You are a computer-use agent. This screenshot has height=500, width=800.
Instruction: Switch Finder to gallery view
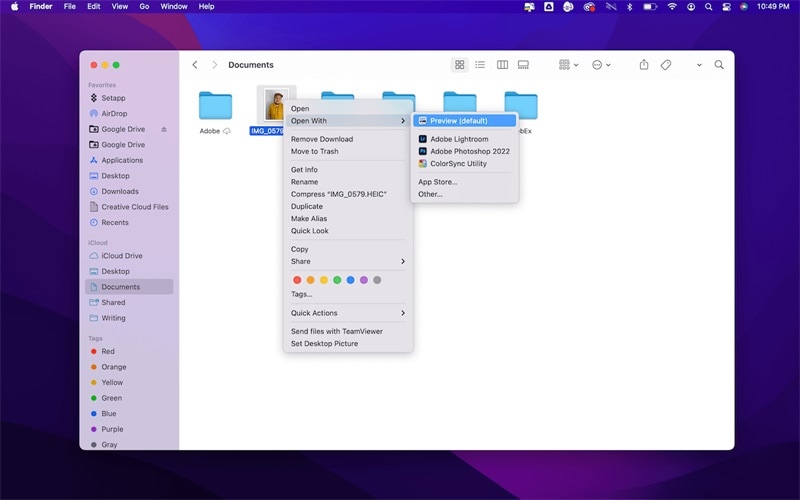pos(523,65)
